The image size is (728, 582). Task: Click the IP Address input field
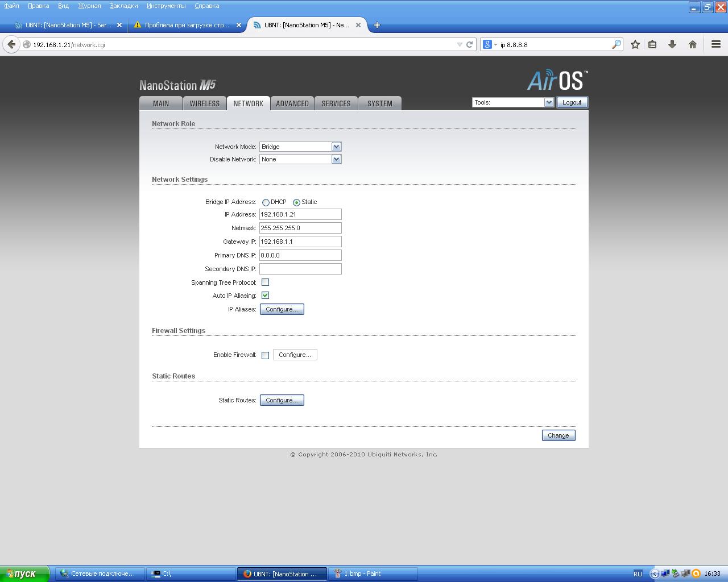tap(300, 214)
